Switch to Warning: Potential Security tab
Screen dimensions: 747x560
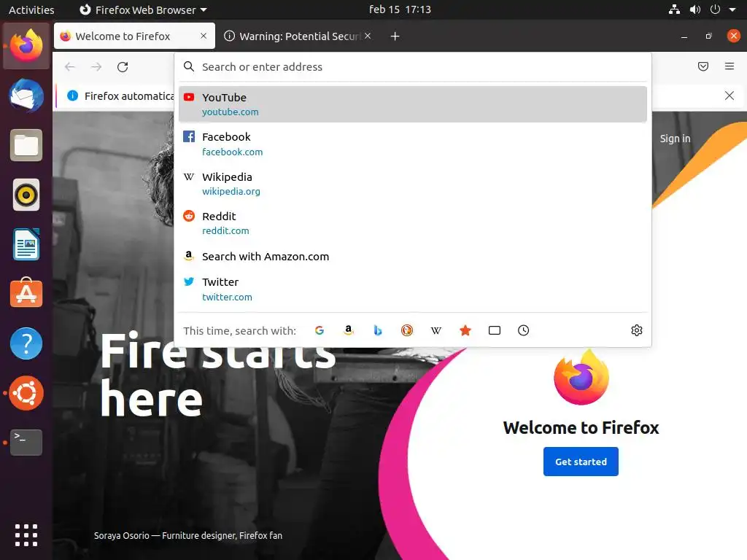[298, 36]
